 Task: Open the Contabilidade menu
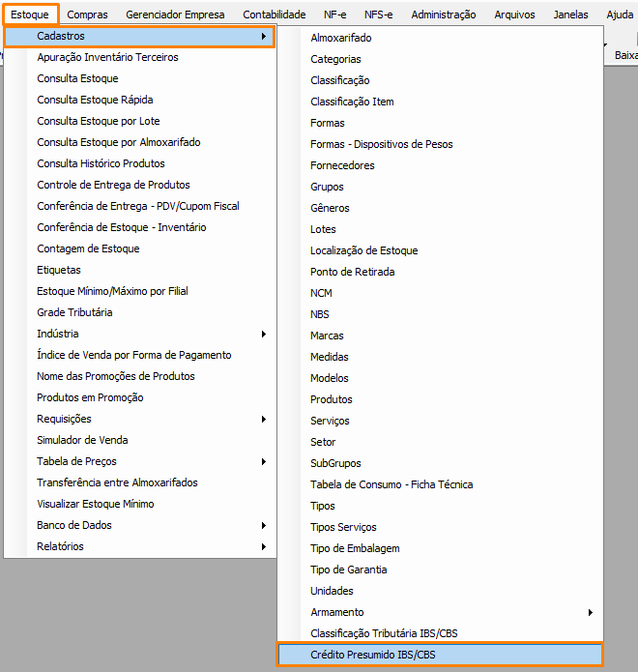[x=275, y=15]
